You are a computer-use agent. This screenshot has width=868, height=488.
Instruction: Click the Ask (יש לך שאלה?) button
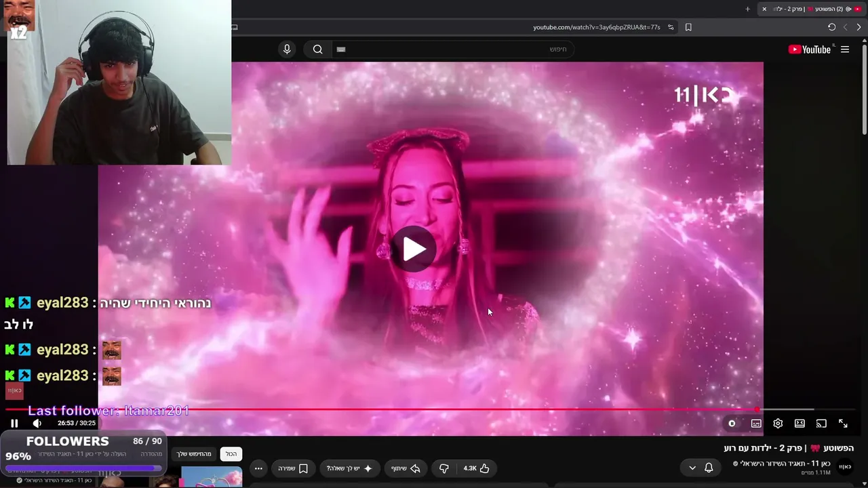click(349, 468)
